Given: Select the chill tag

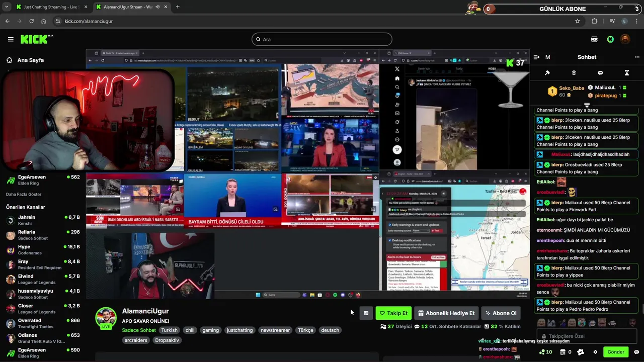Looking at the screenshot, I should (190, 330).
